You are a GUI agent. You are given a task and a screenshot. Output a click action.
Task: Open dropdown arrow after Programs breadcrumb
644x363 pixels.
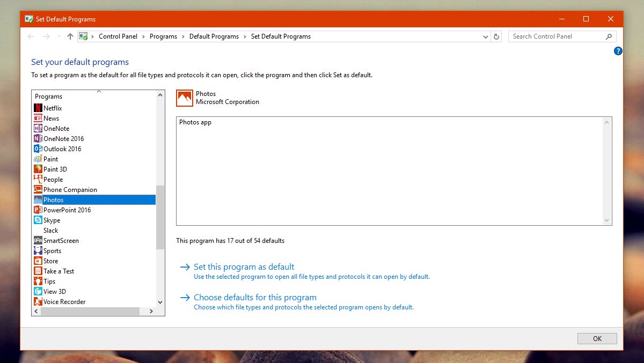[183, 36]
